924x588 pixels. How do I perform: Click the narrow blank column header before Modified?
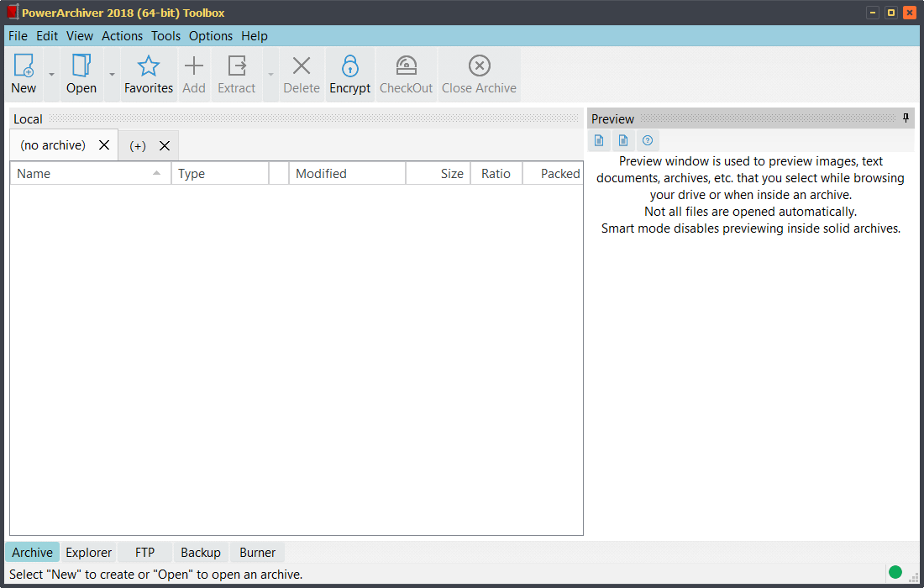point(279,174)
